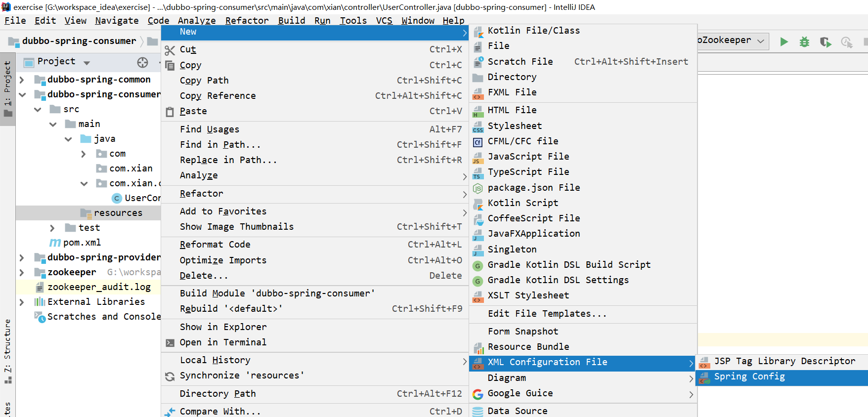
Task: Click Run with Coverage icon
Action: click(825, 42)
